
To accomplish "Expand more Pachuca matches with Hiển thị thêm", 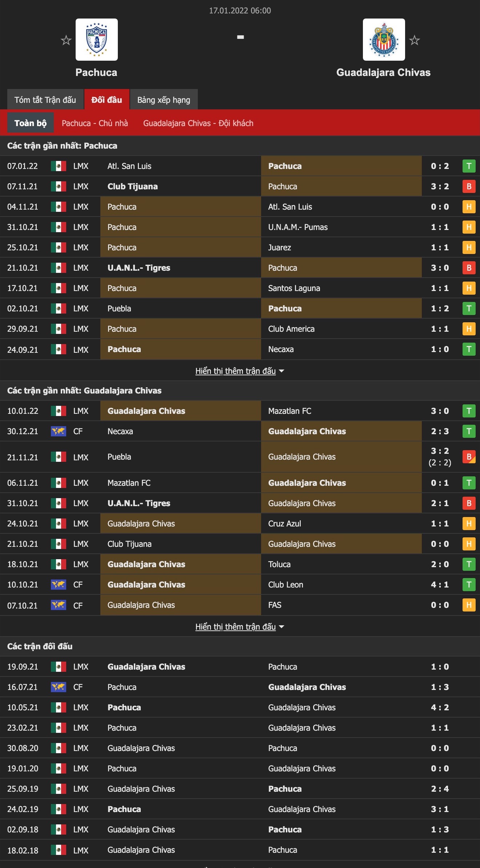I will 240,371.
